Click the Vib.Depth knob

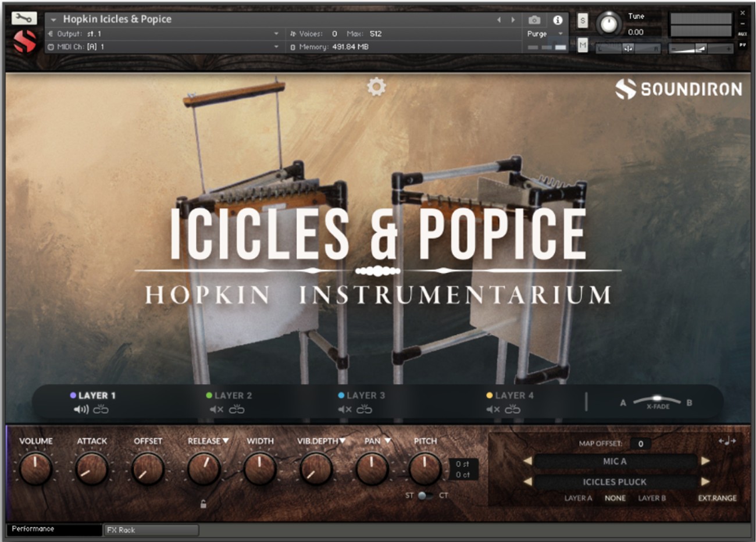coord(316,469)
